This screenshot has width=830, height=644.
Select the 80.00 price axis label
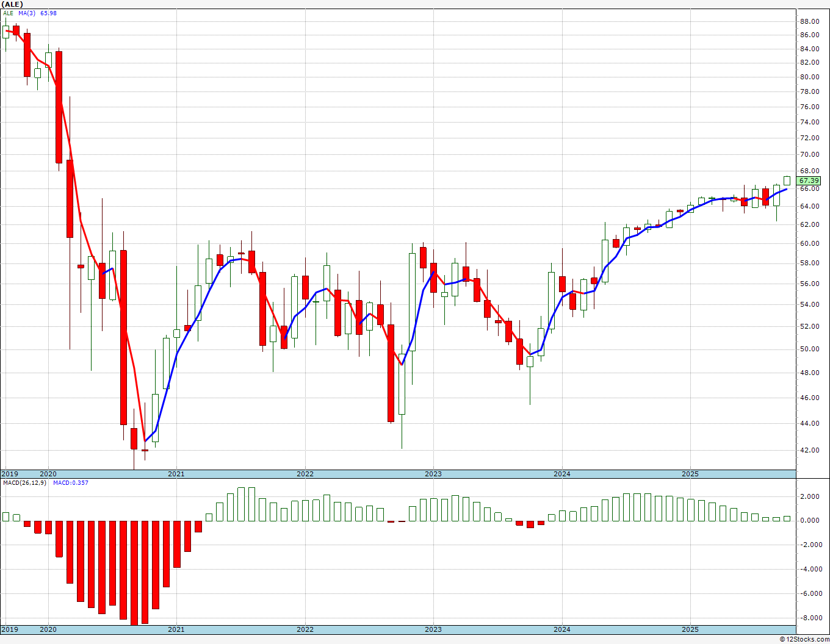click(809, 77)
